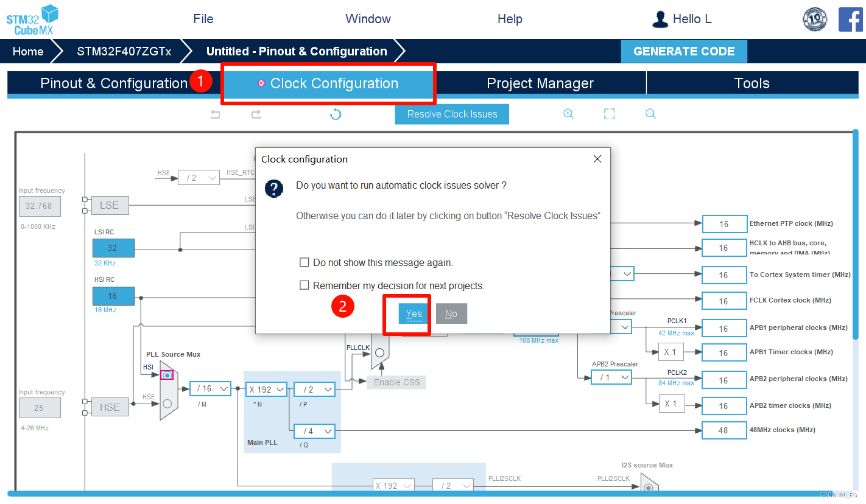Click the Ethernet PTP clock value field
The width and height of the screenshot is (866, 504).
724,223
